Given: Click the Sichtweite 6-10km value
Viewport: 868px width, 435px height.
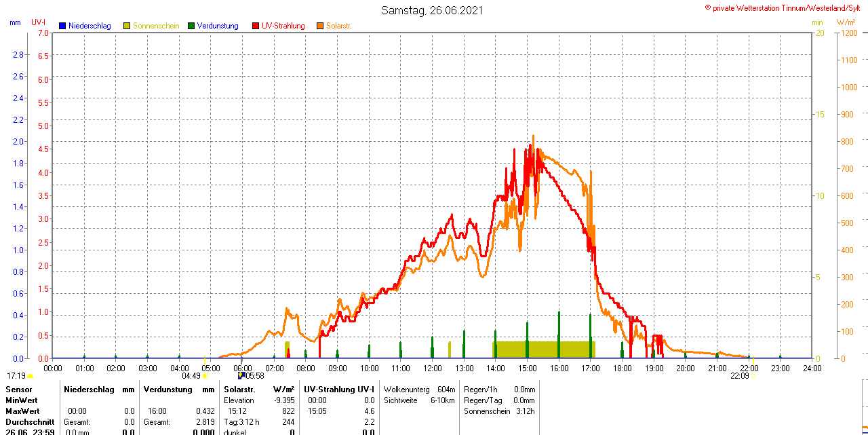Looking at the screenshot, I should (x=418, y=400).
